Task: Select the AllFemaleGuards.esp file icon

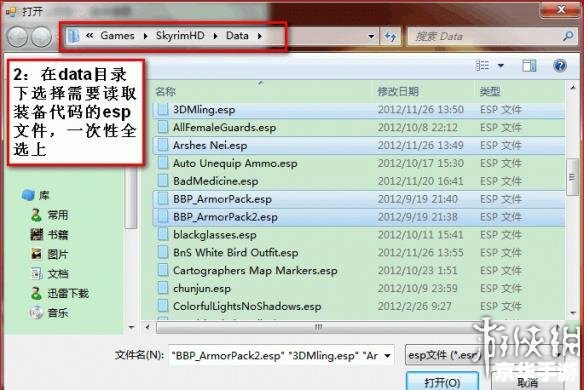Action: [x=163, y=127]
